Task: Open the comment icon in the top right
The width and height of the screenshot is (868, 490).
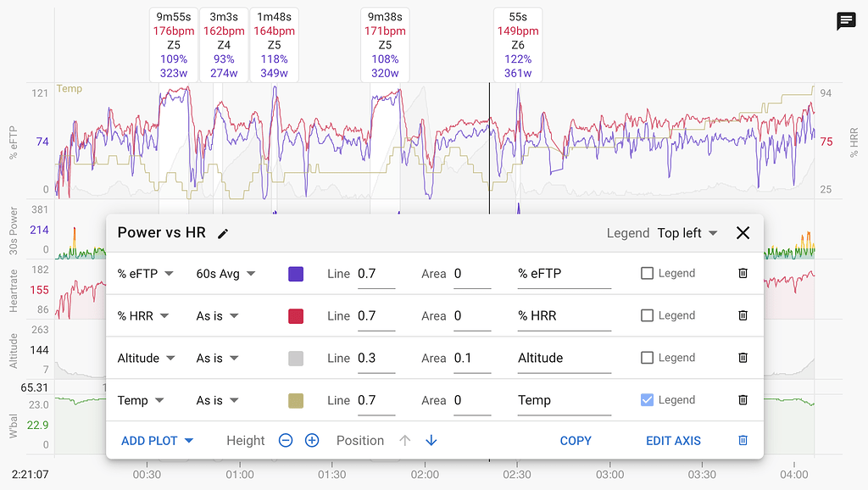Action: pyautogui.click(x=845, y=22)
